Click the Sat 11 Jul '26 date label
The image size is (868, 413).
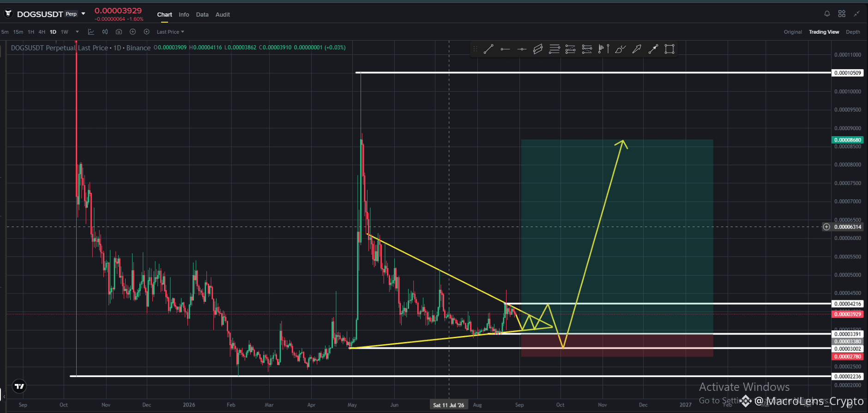(x=449, y=405)
